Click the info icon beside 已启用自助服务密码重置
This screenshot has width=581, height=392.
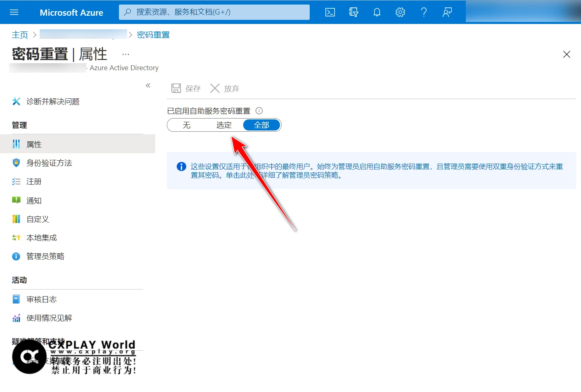coord(259,111)
